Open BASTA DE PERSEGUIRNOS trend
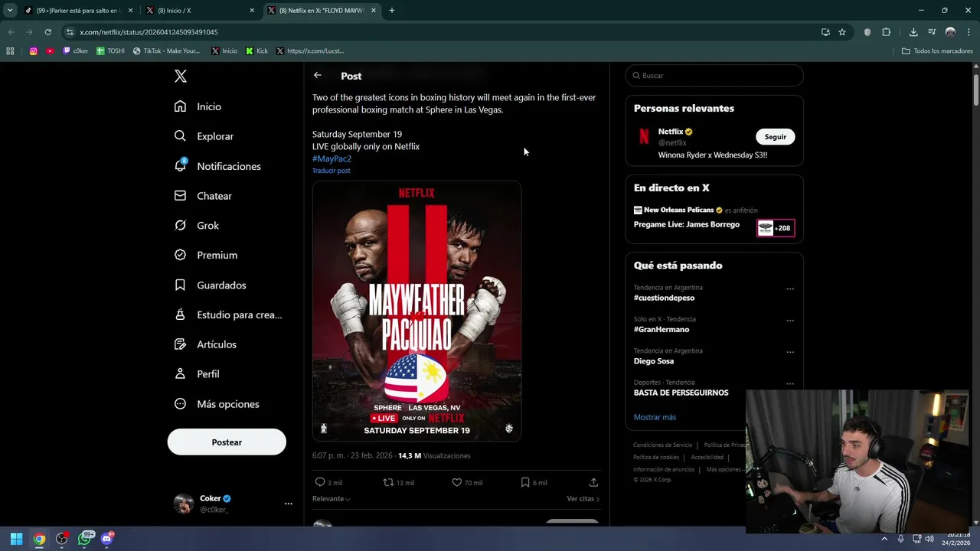Screen dimensions: 980x551 point(681,393)
